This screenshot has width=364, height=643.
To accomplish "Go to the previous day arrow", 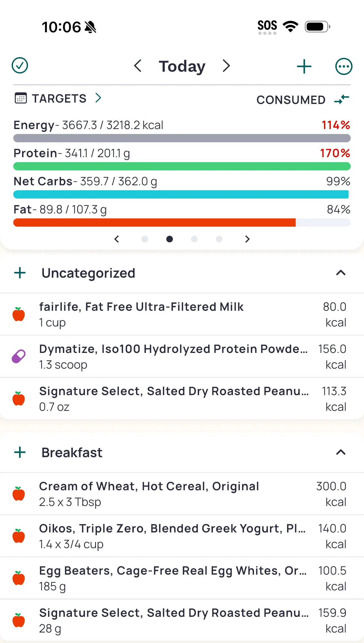I will [x=138, y=66].
